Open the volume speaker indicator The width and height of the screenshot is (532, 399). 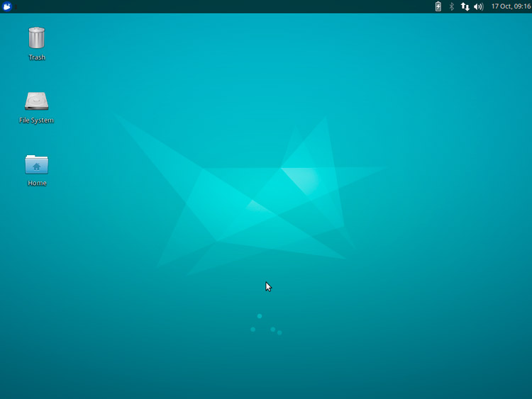pyautogui.click(x=478, y=6)
